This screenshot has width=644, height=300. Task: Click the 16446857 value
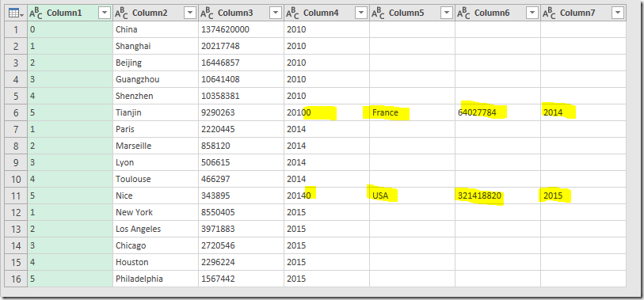click(220, 63)
